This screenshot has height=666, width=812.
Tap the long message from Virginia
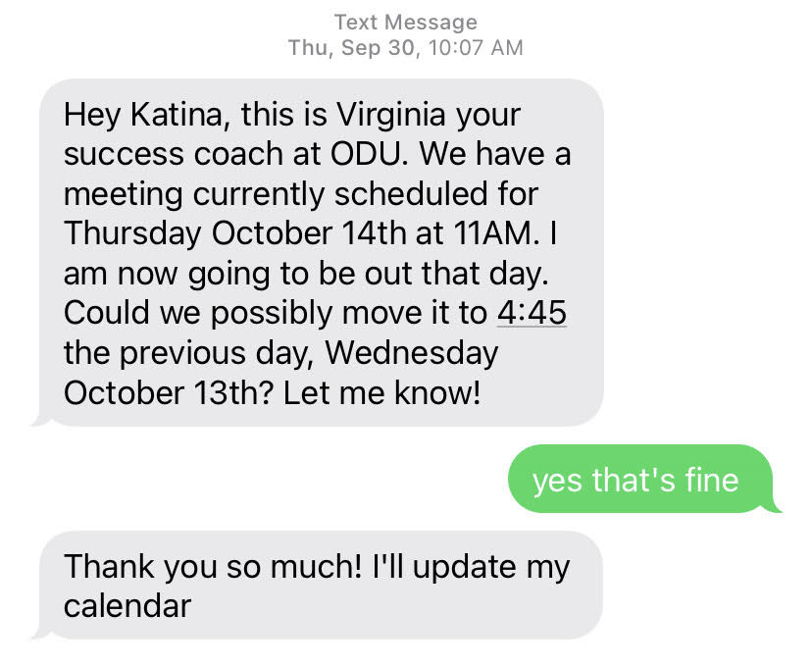[x=321, y=253]
